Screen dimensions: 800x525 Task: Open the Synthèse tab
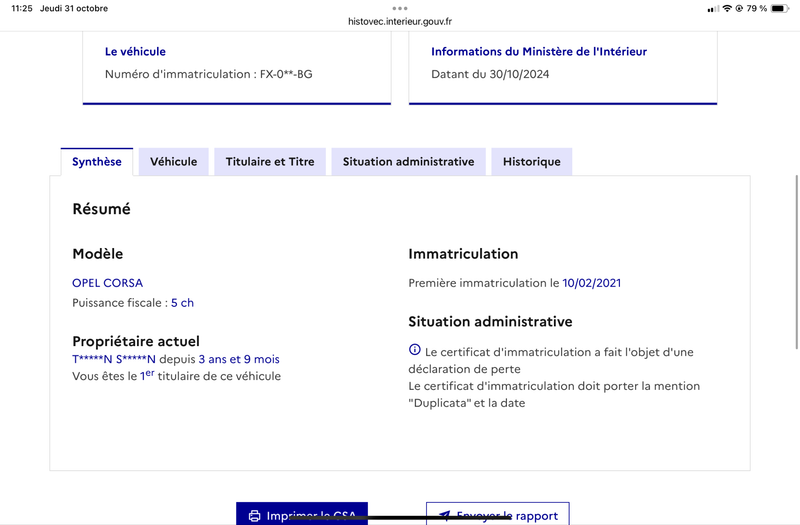(97, 162)
